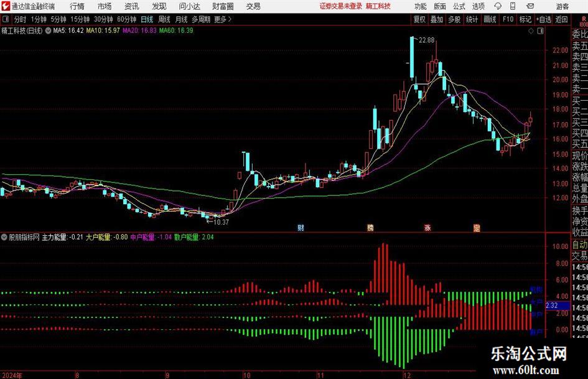
Task: Open the 画线 drawing tools
Action: (x=490, y=19)
